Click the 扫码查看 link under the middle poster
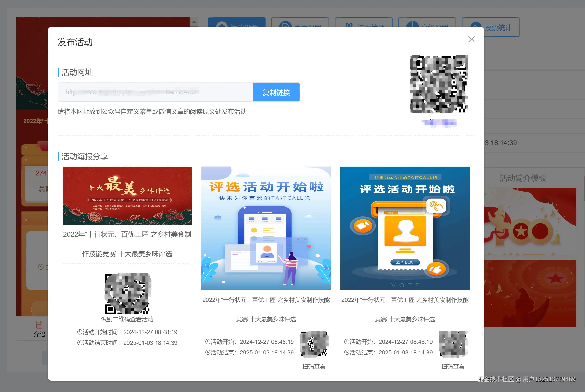 pos(314,367)
